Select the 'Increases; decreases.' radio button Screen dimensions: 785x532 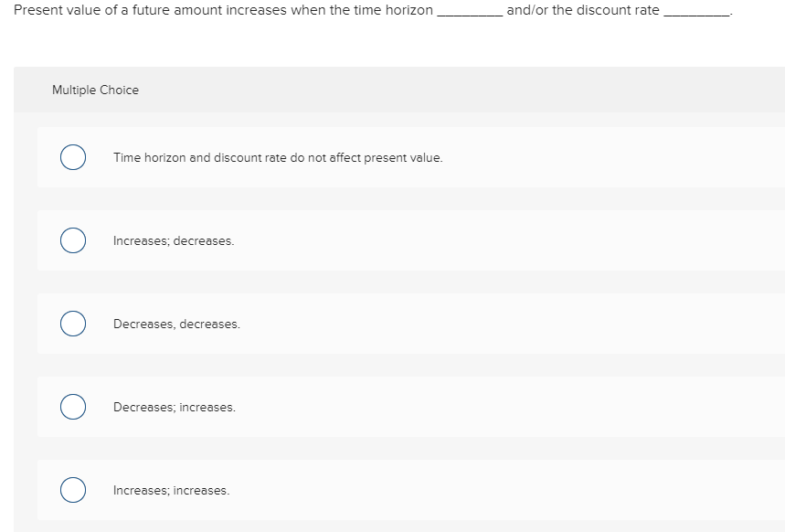73,240
